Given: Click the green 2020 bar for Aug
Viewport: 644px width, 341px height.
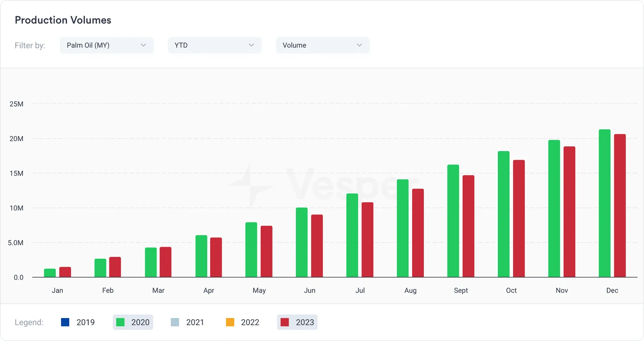Looking at the screenshot, I should pos(402,228).
